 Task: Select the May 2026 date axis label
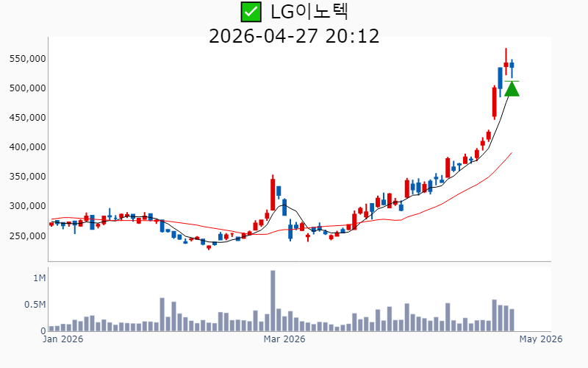pyautogui.click(x=540, y=339)
